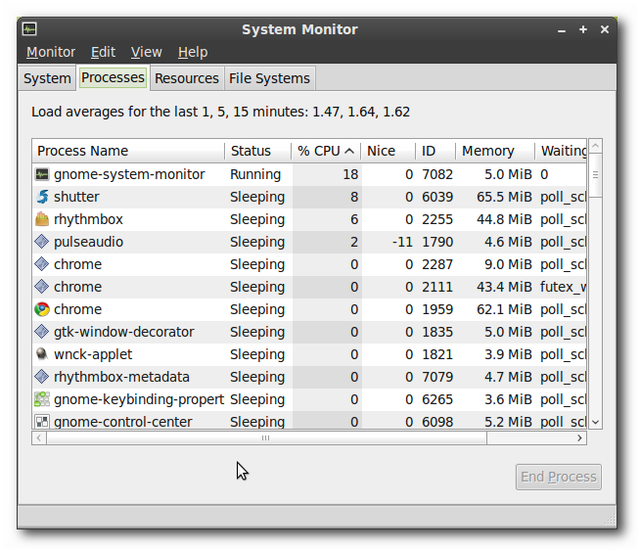Switch to the Resources tab
Viewport: 640px width, 551px height.
(187, 78)
